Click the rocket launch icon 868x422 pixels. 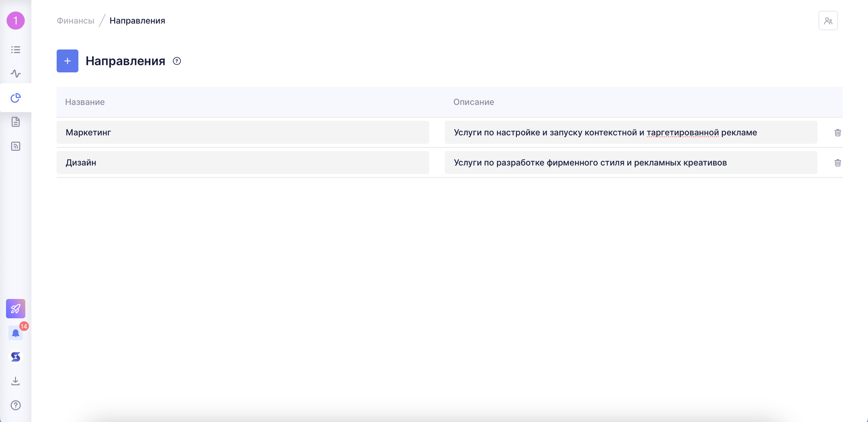click(16, 308)
